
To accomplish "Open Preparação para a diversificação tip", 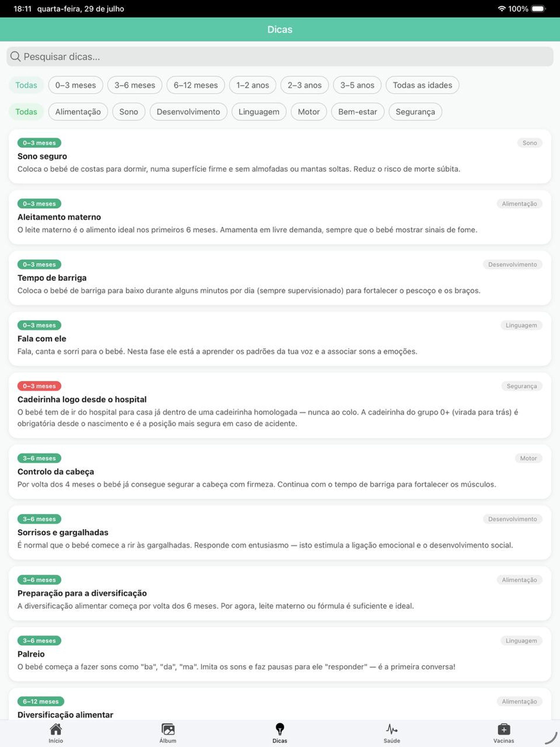I will pos(280,593).
